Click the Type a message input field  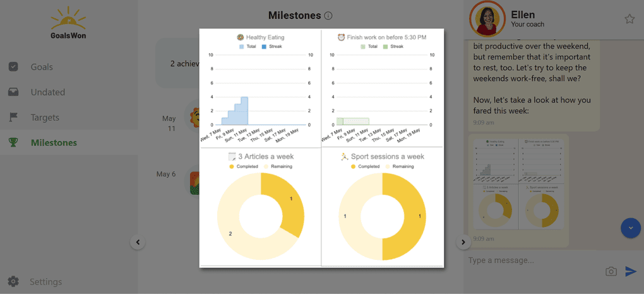pyautogui.click(x=530, y=260)
